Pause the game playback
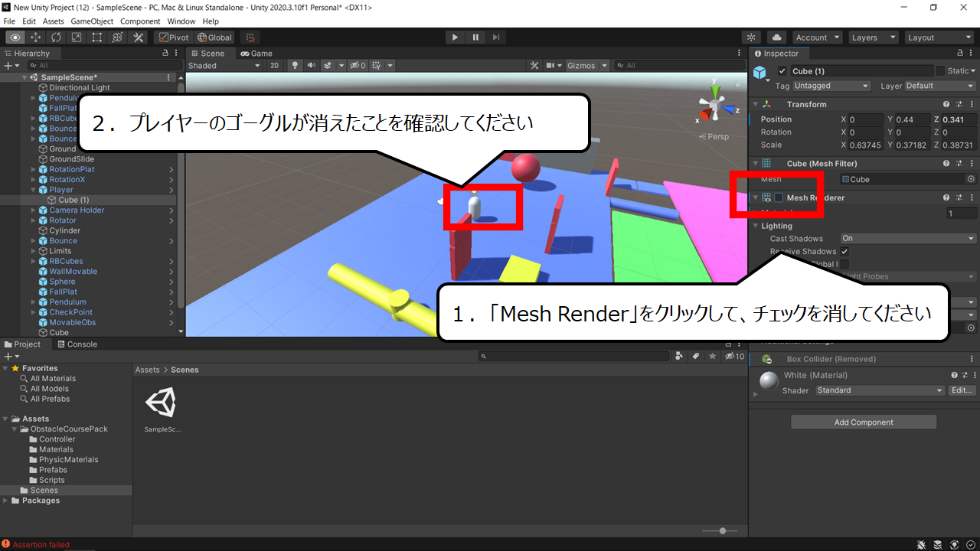Screen dimensions: 980x551 click(x=475, y=37)
